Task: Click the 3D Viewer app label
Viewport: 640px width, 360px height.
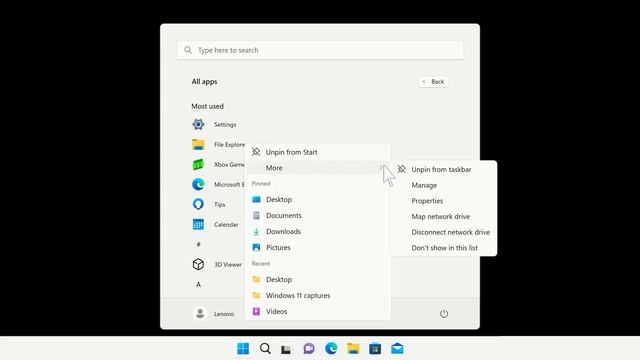Action: click(x=228, y=264)
